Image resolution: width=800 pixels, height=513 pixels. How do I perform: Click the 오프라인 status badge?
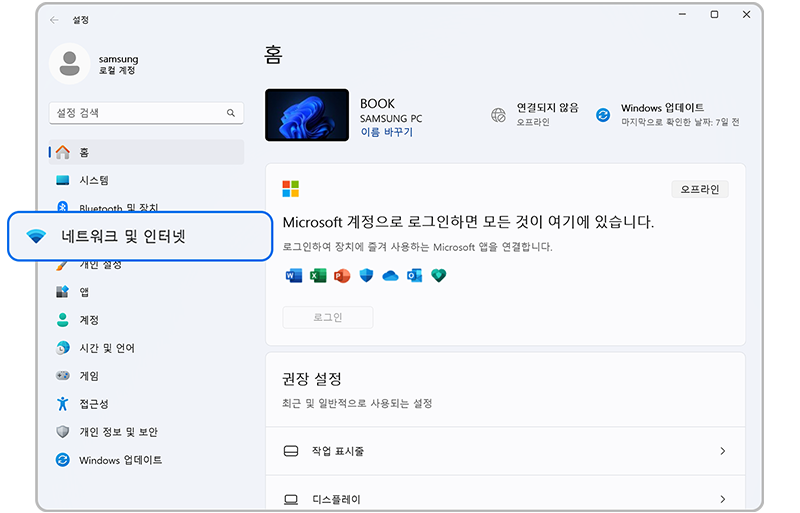[x=700, y=189]
